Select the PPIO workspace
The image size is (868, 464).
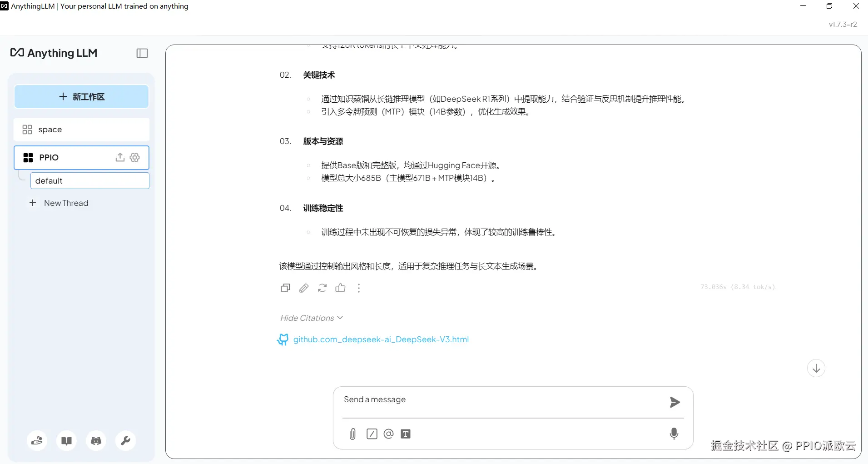click(81, 158)
